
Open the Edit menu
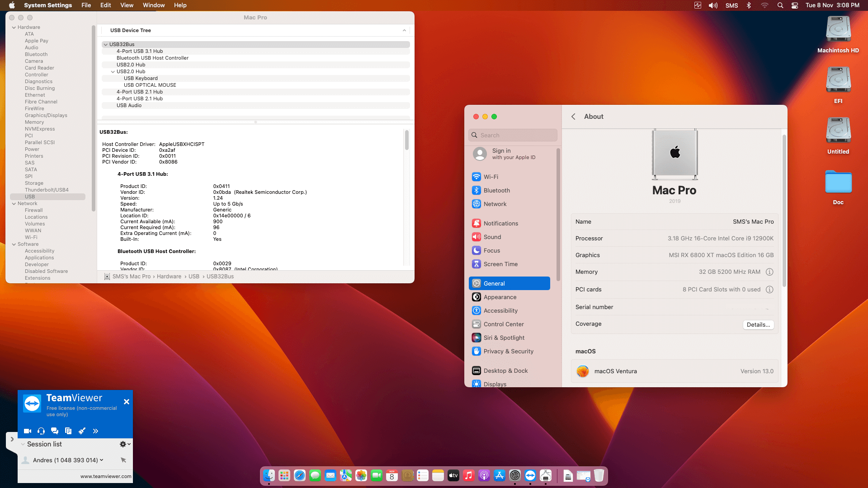(x=105, y=5)
